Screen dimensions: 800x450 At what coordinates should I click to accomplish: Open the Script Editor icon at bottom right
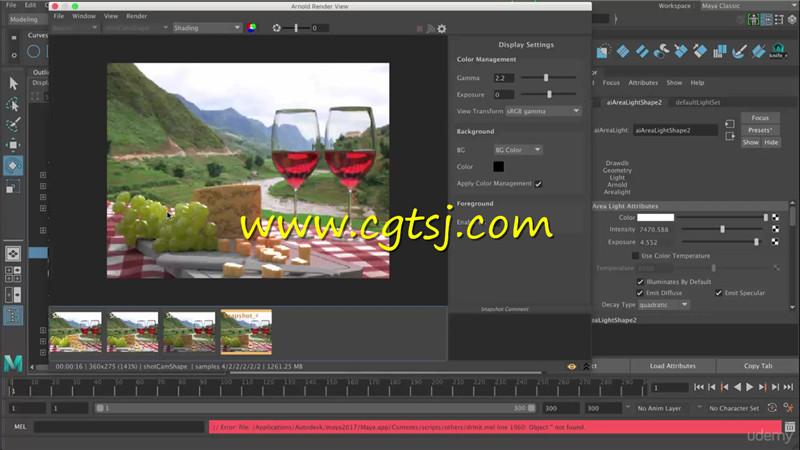pyautogui.click(x=790, y=427)
